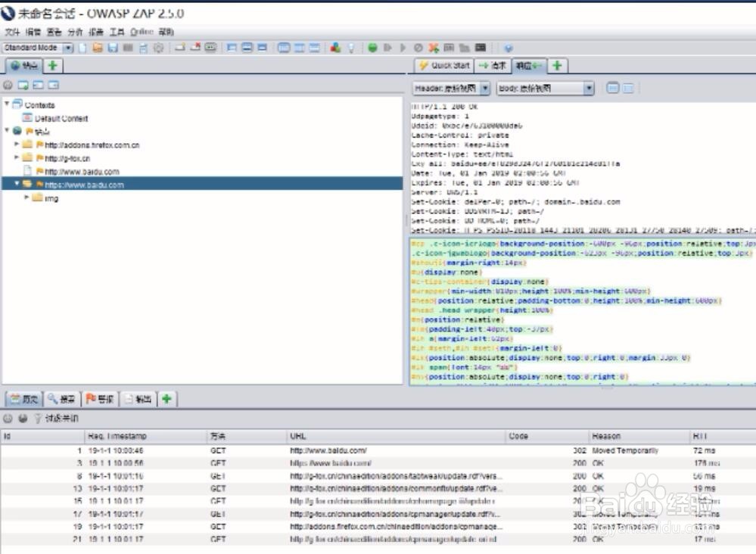This screenshot has height=554, width=756.
Task: Add a tab with the plus next to Sites tab
Action: (x=52, y=66)
